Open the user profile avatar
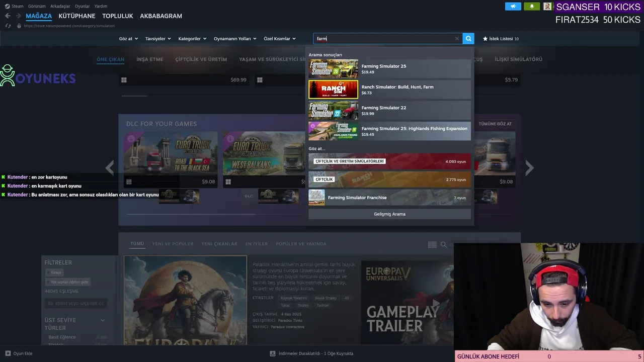The width and height of the screenshot is (644, 362). [x=547, y=7]
